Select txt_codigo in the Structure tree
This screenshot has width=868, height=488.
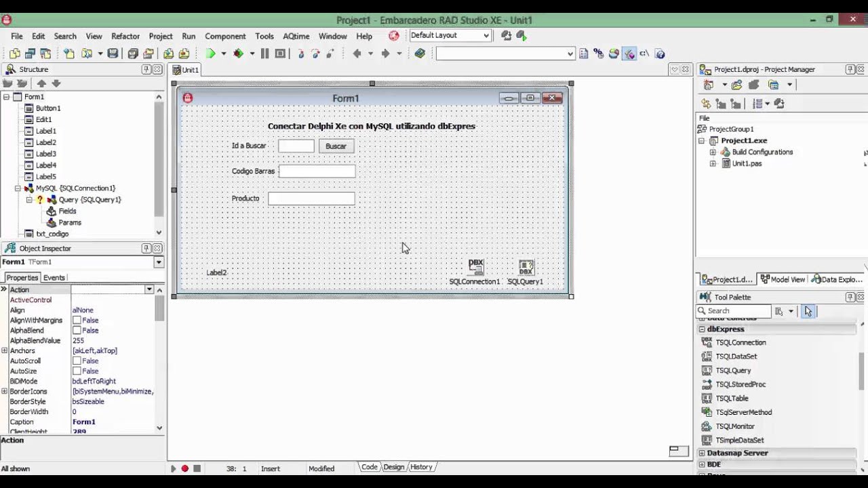point(52,234)
